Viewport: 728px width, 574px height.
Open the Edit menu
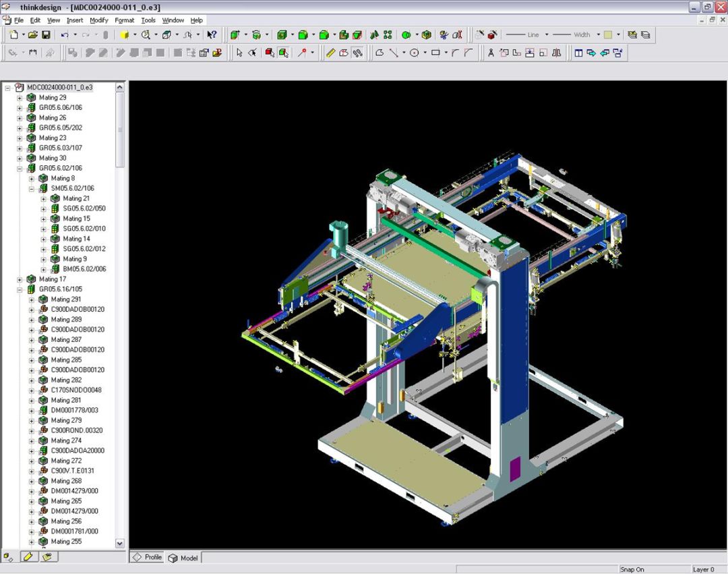tap(35, 20)
